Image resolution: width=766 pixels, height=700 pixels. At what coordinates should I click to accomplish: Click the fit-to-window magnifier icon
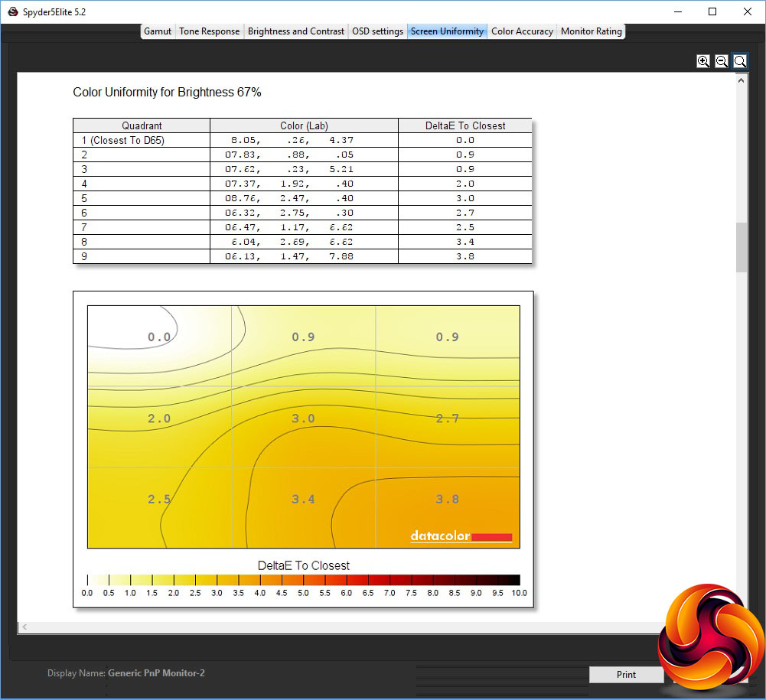pyautogui.click(x=740, y=61)
